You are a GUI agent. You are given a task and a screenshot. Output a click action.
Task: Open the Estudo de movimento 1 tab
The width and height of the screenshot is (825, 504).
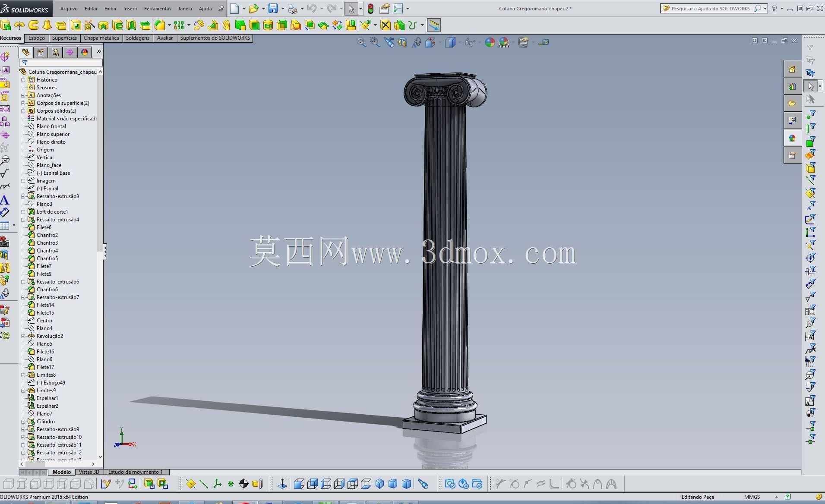[x=136, y=472]
